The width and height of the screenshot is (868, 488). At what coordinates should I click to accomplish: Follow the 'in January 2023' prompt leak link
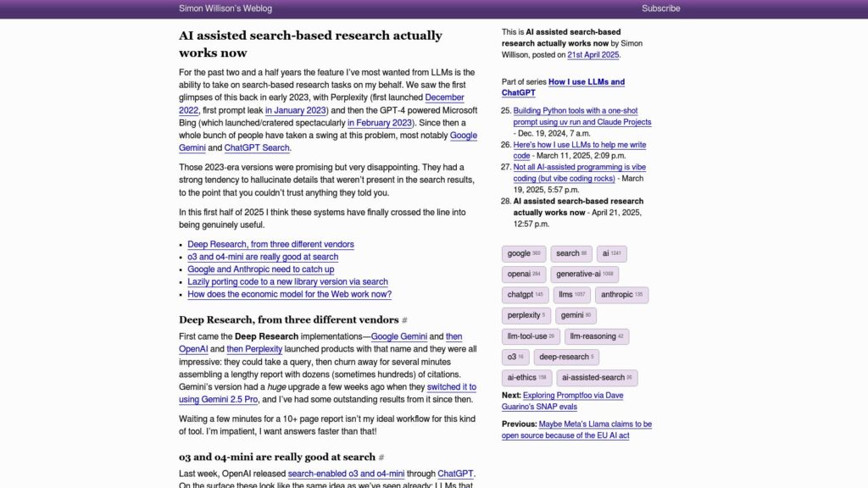point(296,110)
